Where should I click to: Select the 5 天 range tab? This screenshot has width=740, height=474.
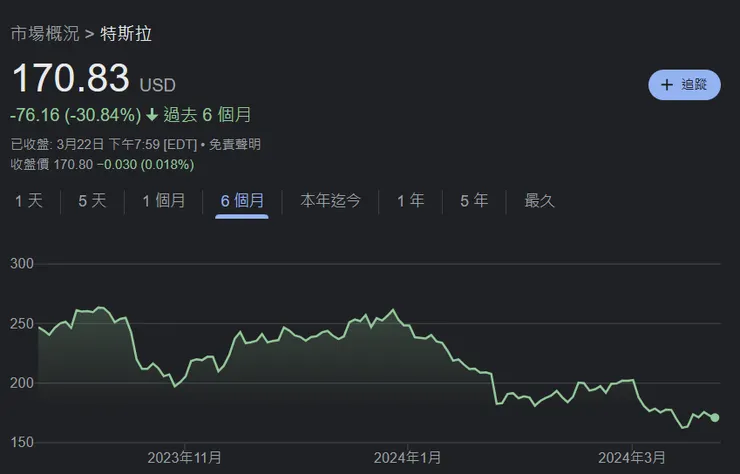92,201
